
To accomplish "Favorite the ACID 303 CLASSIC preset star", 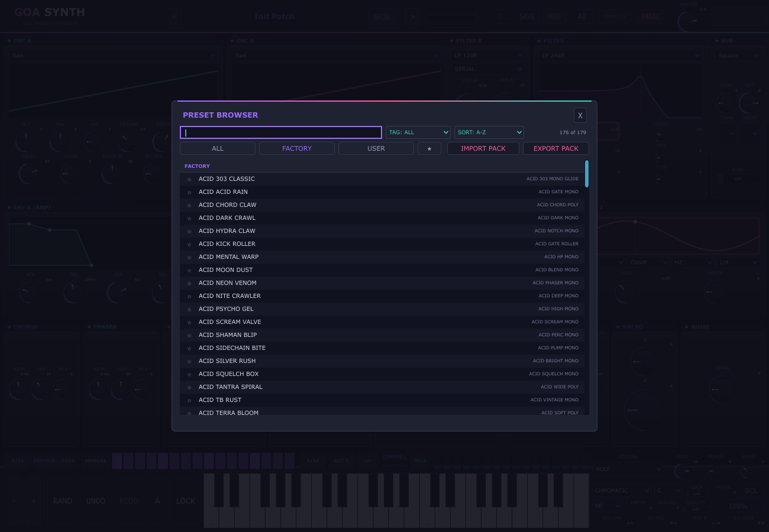I will tap(189, 179).
